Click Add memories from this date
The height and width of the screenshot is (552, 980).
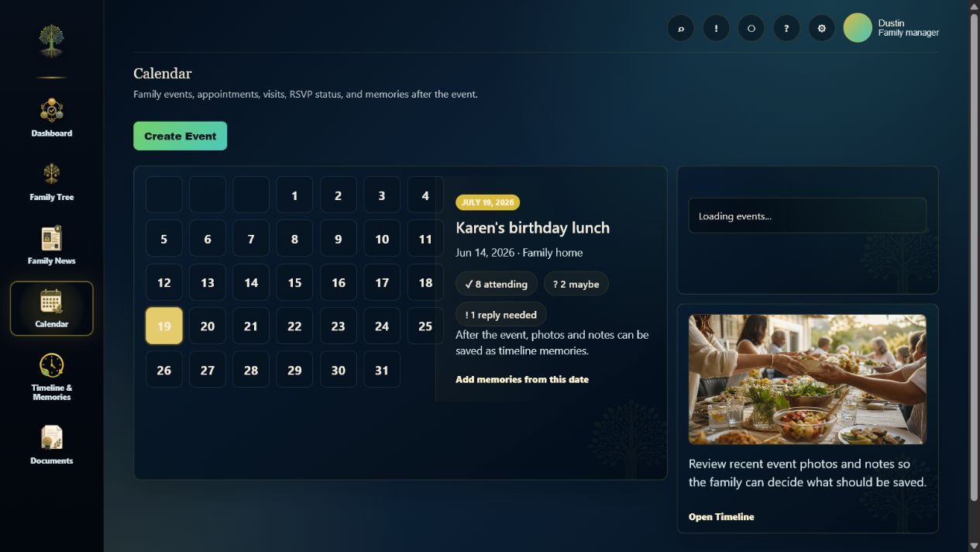(522, 379)
